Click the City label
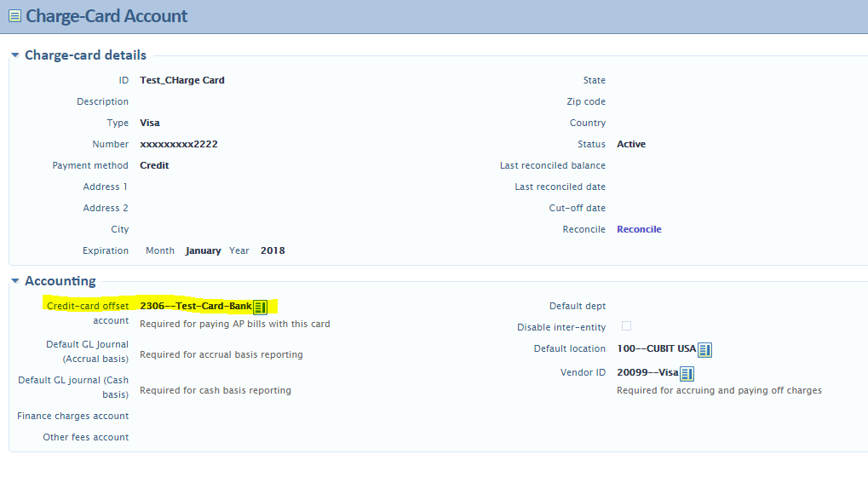This screenshot has width=868, height=483. click(x=119, y=230)
